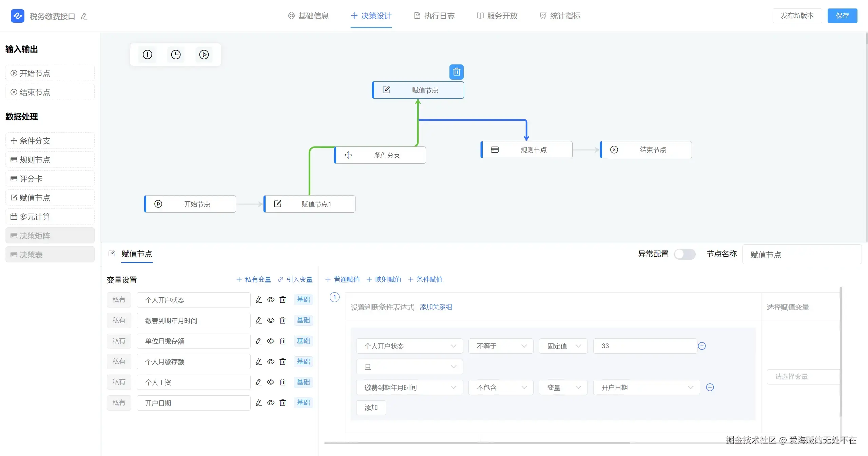
Task: Toggle visibility eye for 单位月缴存额
Action: (x=270, y=341)
